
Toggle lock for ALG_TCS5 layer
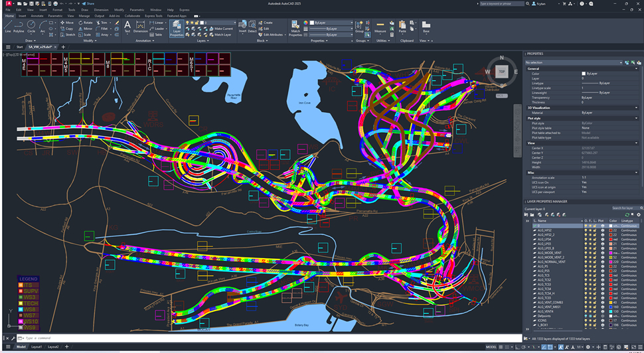click(x=595, y=298)
